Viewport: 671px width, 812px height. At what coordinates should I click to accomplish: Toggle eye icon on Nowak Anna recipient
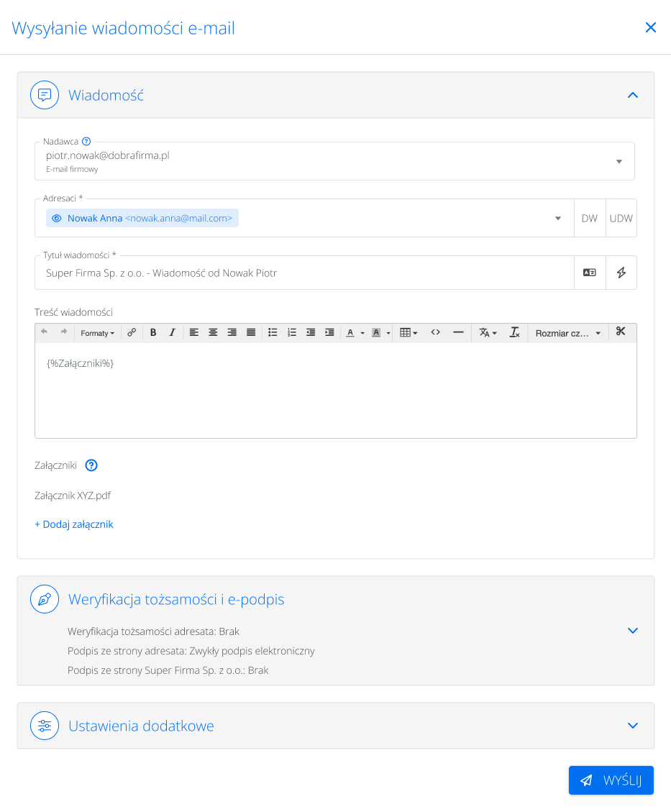[x=57, y=218]
